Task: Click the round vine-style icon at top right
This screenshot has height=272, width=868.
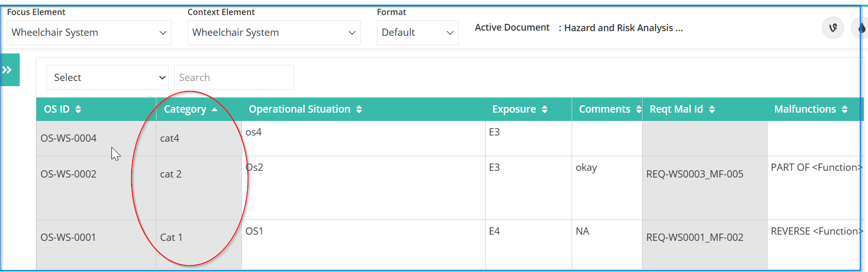Action: click(833, 28)
